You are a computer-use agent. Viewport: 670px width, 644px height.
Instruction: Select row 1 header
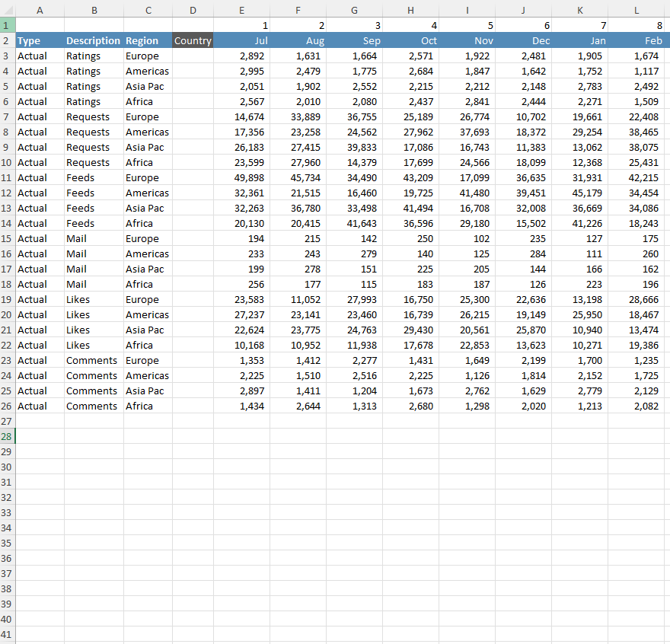6,25
